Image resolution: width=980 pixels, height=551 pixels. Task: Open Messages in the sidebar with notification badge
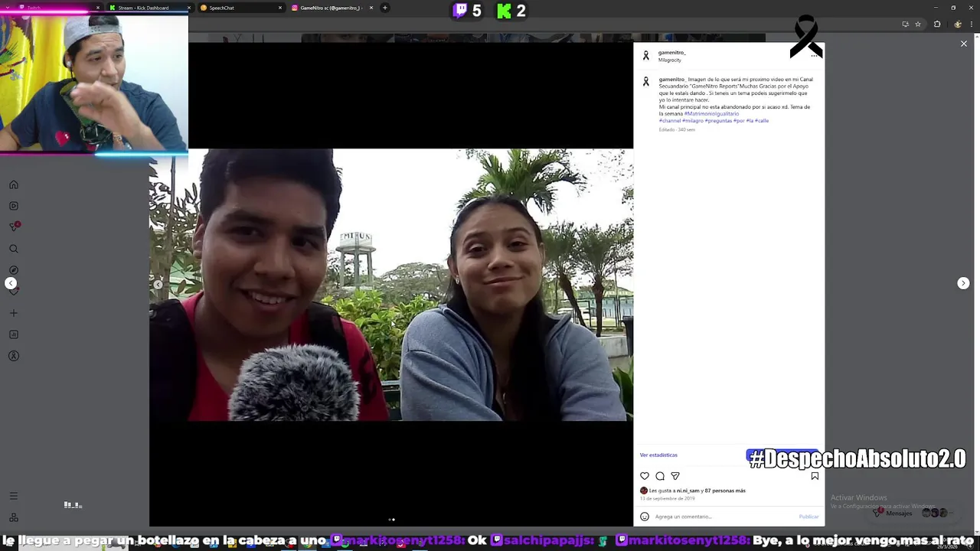14,227
